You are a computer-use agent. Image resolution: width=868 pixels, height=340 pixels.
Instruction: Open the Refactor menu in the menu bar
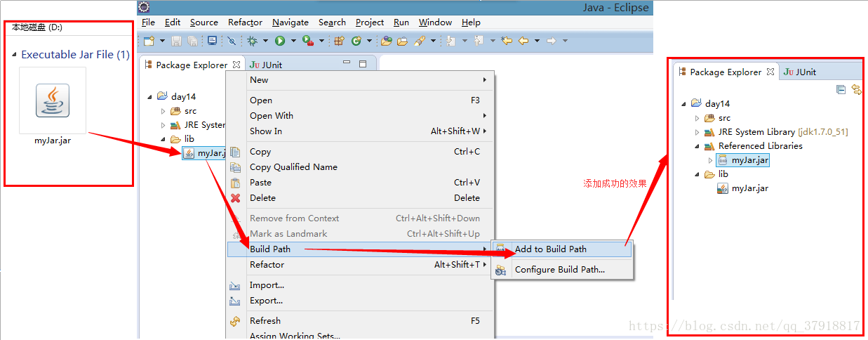(245, 22)
